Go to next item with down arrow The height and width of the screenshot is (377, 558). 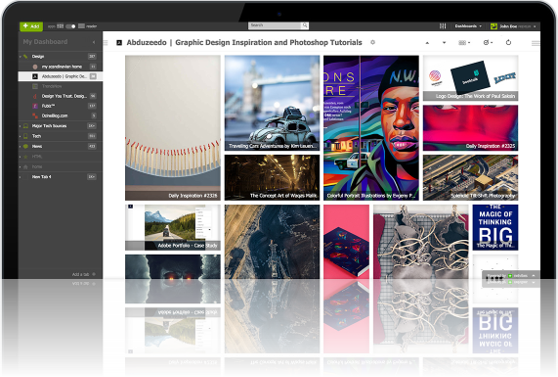[x=444, y=43]
